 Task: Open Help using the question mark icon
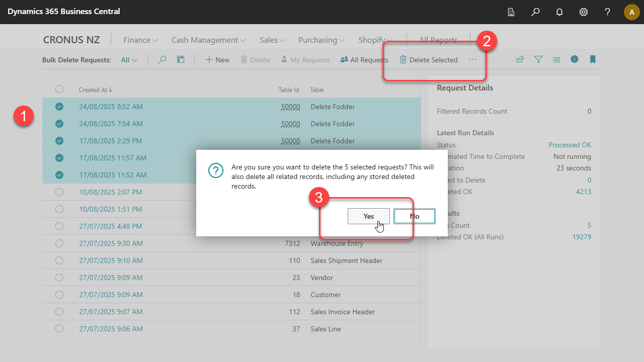point(607,12)
